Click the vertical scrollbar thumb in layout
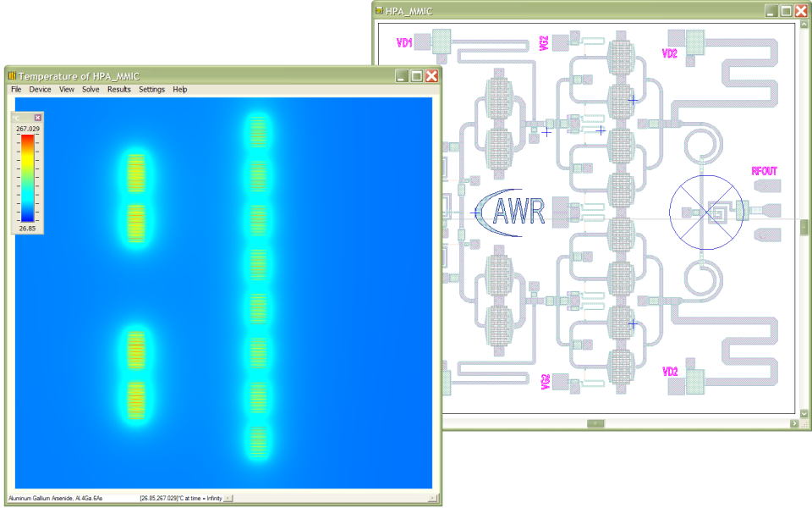The image size is (812, 508). (804, 226)
